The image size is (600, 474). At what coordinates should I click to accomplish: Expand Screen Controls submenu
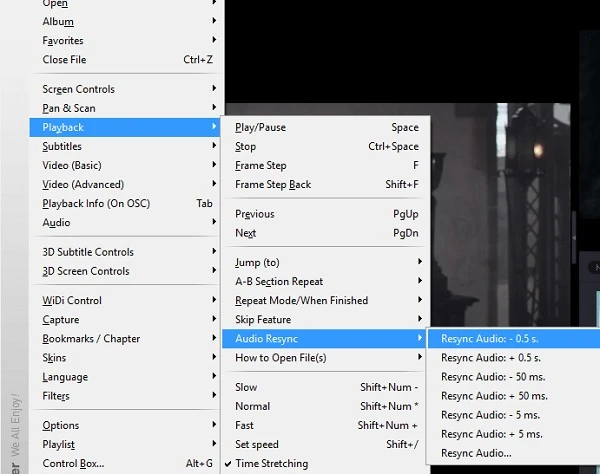[124, 89]
